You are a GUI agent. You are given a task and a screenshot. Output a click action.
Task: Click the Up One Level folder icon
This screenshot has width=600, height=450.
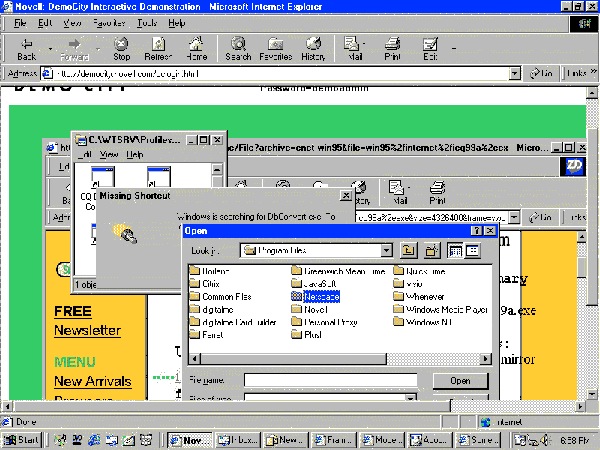click(408, 250)
